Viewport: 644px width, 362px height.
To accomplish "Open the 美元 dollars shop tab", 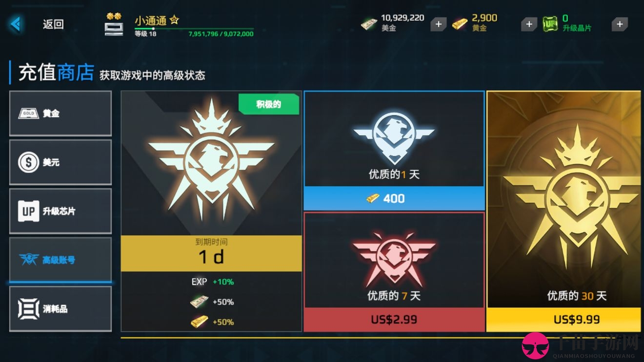I will [x=60, y=162].
